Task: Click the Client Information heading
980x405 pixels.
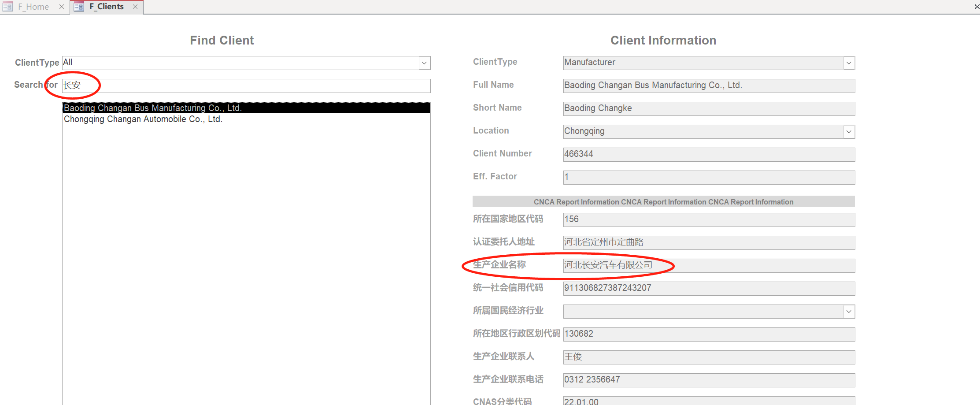Action: 663,41
